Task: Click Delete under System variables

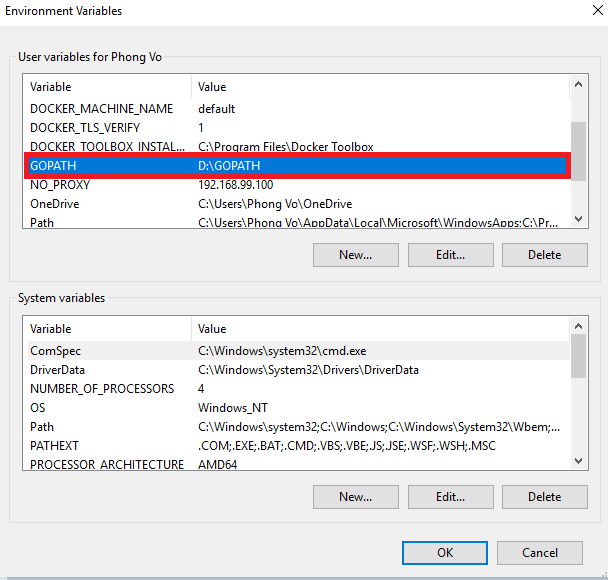Action: click(545, 497)
